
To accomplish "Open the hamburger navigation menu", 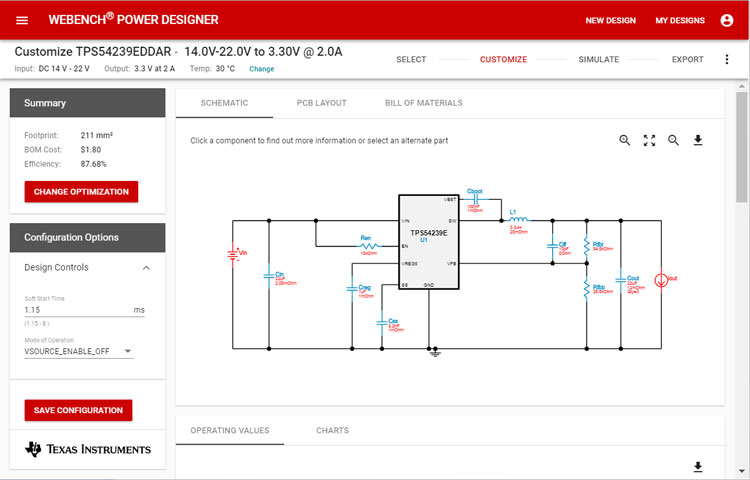I will [x=22, y=20].
